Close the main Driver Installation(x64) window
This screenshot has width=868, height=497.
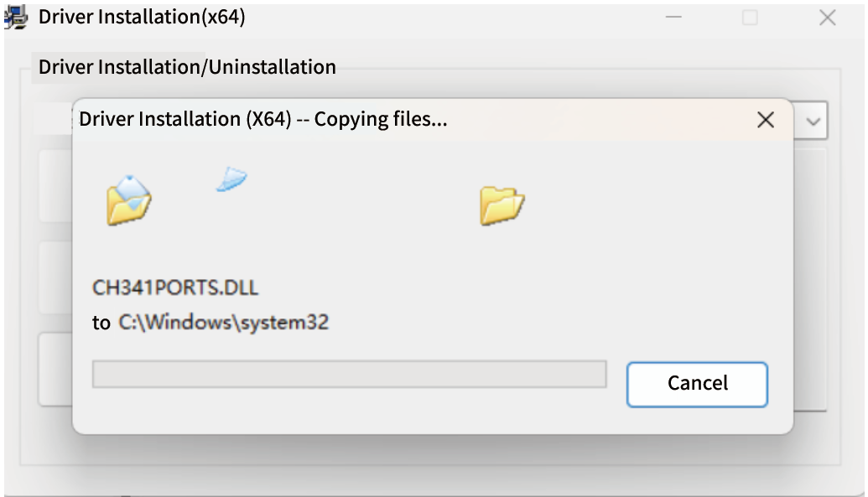[827, 18]
